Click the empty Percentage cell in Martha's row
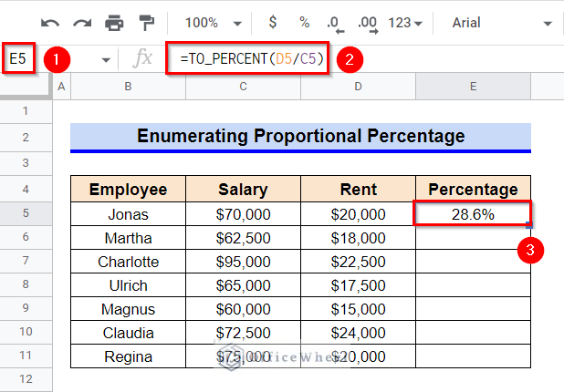This screenshot has height=392, width=564. click(x=473, y=238)
